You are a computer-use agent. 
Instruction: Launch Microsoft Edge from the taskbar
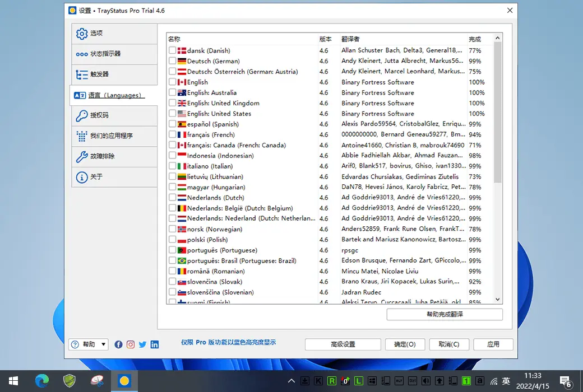41,381
